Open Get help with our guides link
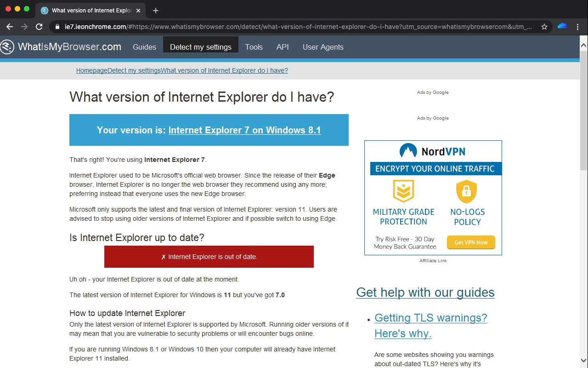Screen dimensions: 588x368 [425, 293]
